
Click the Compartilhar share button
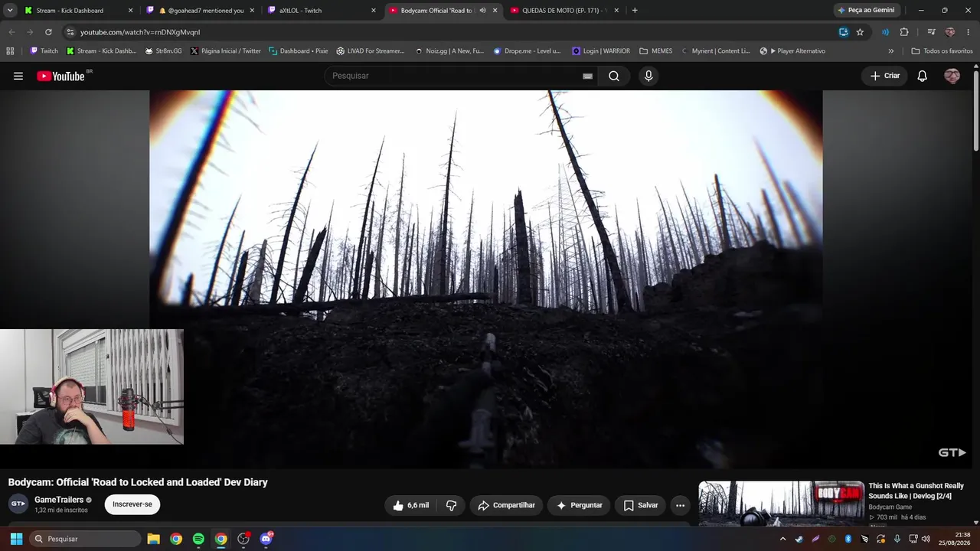[x=507, y=505]
